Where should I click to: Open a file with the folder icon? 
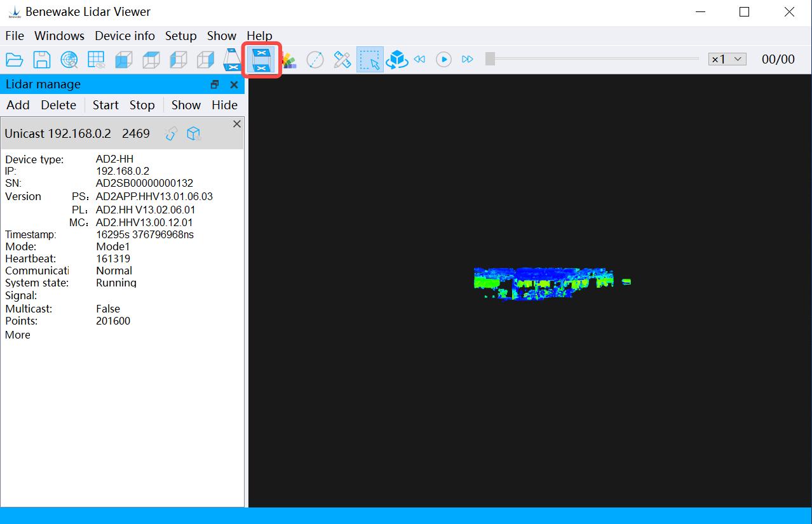point(15,60)
